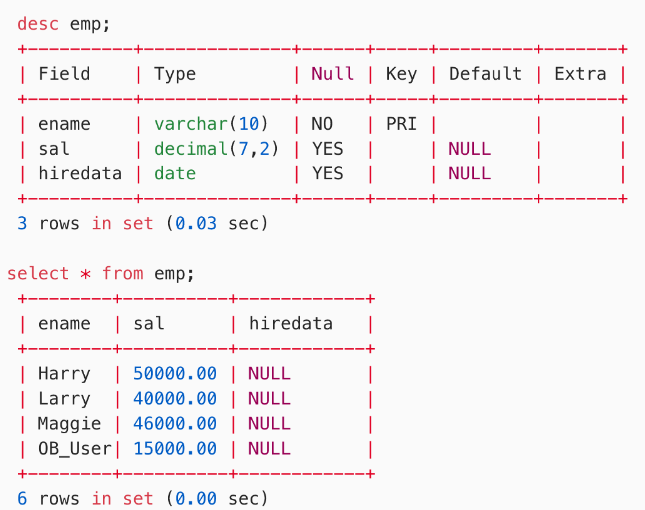Select the 'Field' column header
Viewport: 645px width, 510px height.
tap(64, 74)
